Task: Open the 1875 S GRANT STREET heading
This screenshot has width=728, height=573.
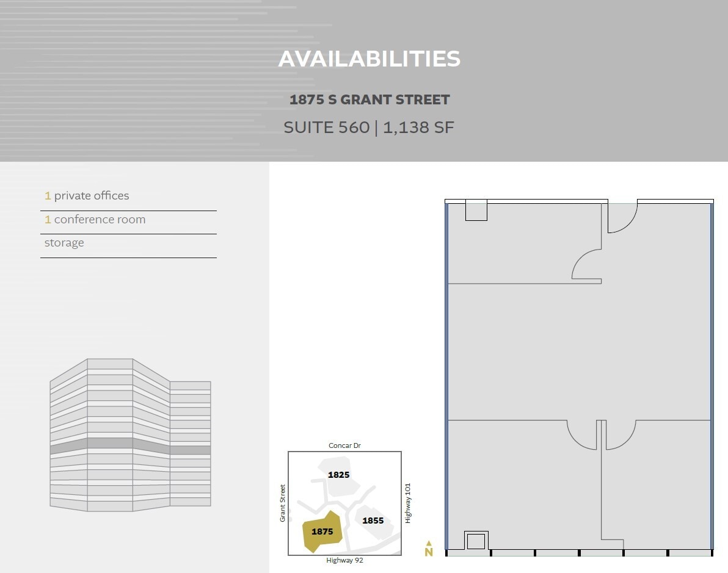Action: tap(369, 99)
